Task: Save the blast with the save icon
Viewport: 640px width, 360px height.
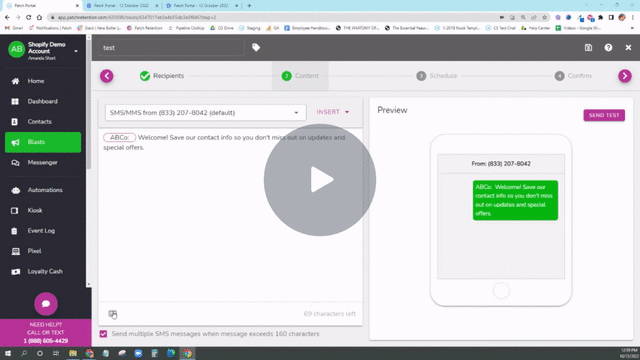Action: [x=588, y=48]
